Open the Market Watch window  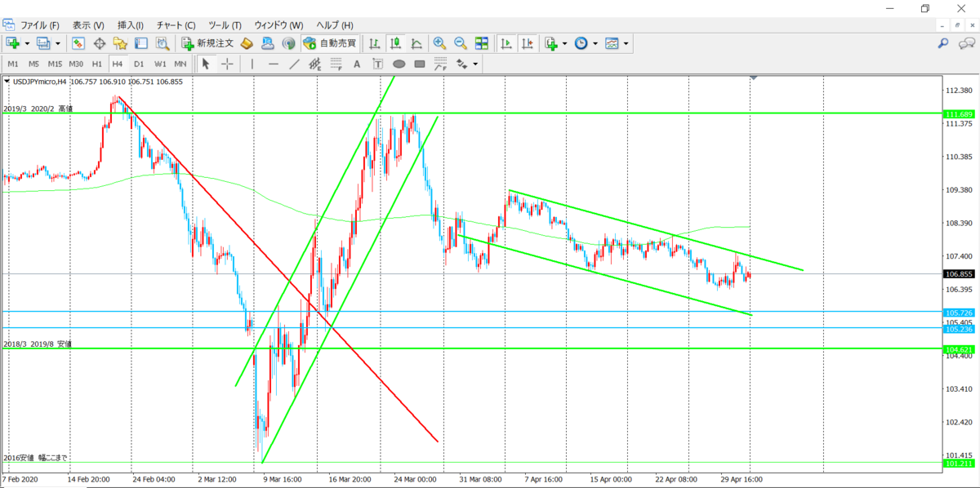78,43
